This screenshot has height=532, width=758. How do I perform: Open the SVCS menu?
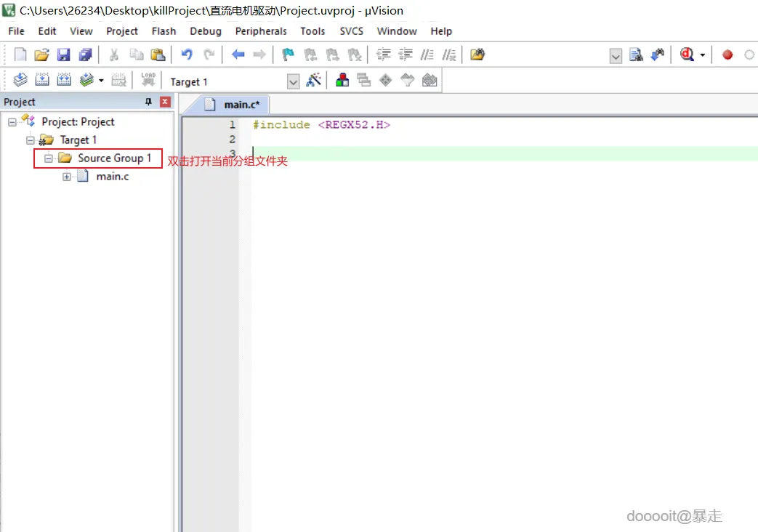click(352, 31)
